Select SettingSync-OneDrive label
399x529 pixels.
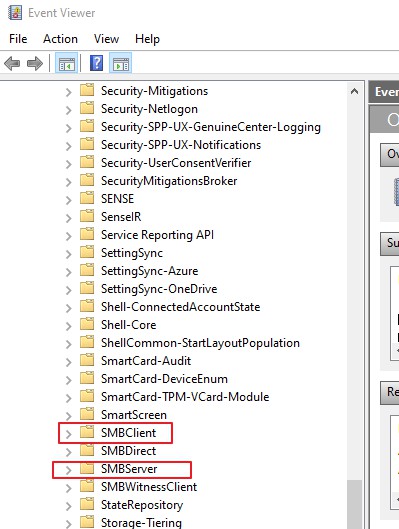pos(159,289)
